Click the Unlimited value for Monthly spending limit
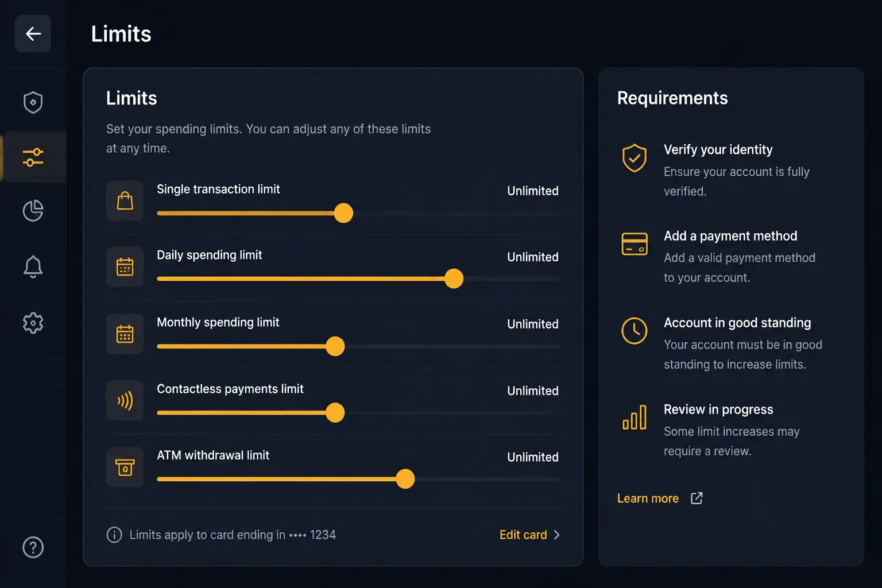Viewport: 882px width, 588px height. [x=532, y=324]
